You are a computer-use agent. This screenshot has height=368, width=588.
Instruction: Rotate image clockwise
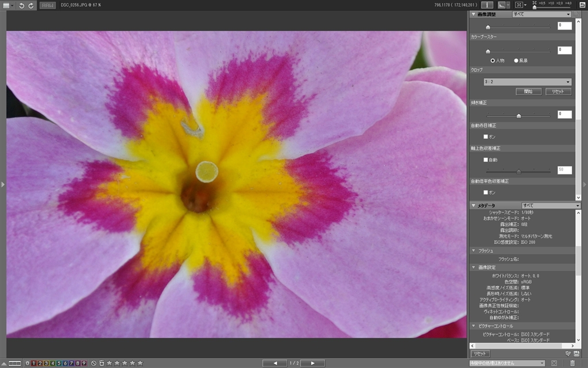click(x=30, y=5)
